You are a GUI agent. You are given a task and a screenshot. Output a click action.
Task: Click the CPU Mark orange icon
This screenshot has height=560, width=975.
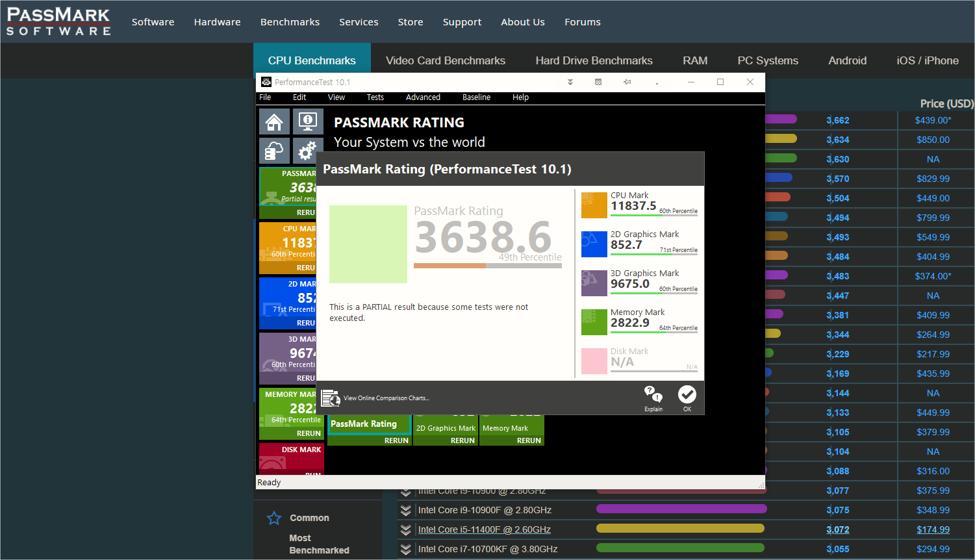(594, 205)
